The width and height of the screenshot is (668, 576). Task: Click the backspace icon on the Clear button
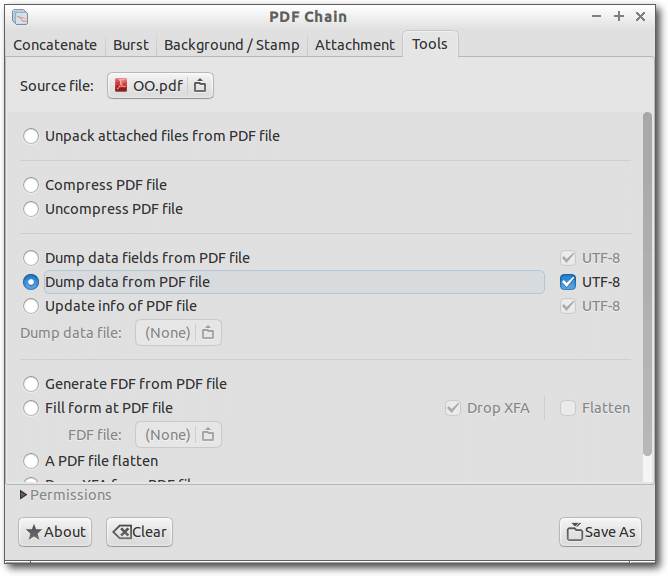(122, 532)
